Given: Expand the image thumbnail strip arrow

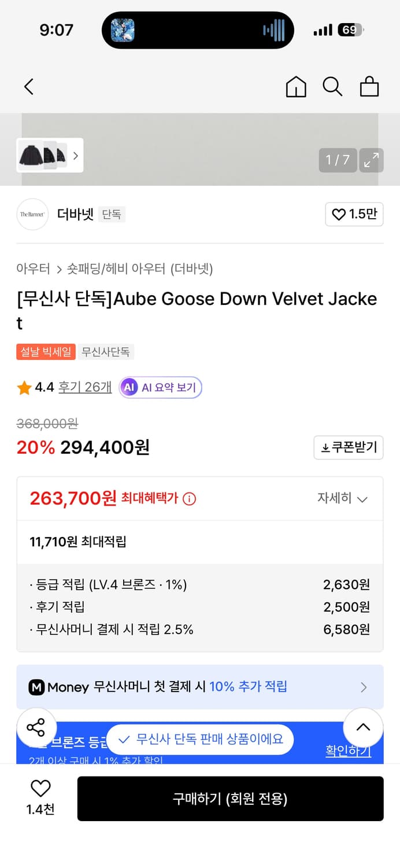Looking at the screenshot, I should [x=75, y=156].
